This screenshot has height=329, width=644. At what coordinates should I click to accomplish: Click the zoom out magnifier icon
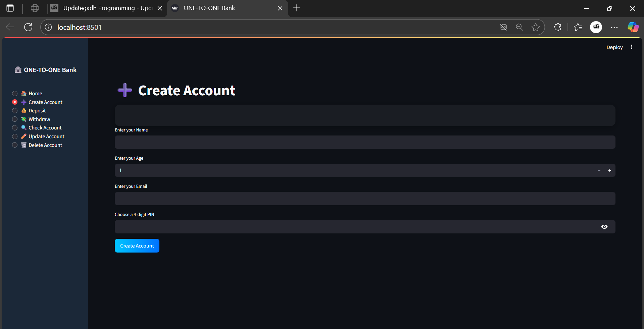pos(519,27)
